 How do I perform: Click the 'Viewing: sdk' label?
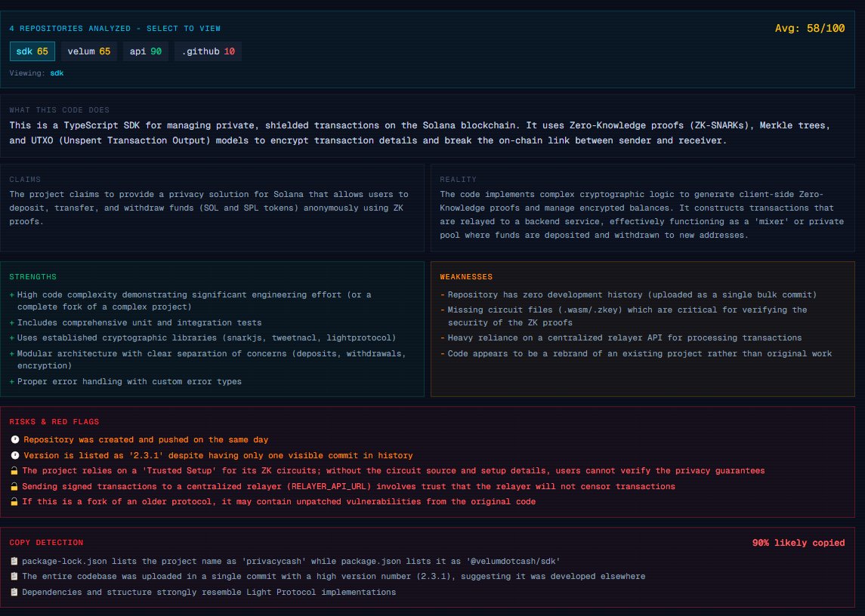pyautogui.click(x=36, y=72)
